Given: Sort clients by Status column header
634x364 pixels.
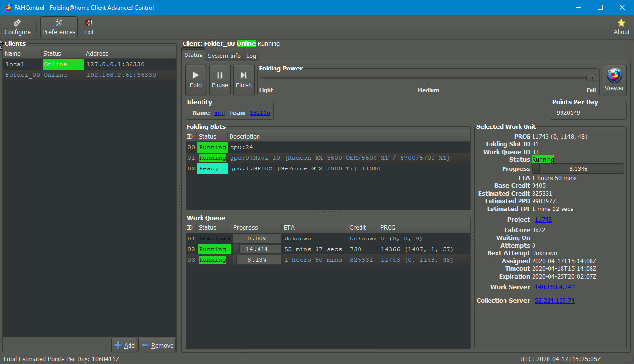Looking at the screenshot, I should tap(63, 53).
